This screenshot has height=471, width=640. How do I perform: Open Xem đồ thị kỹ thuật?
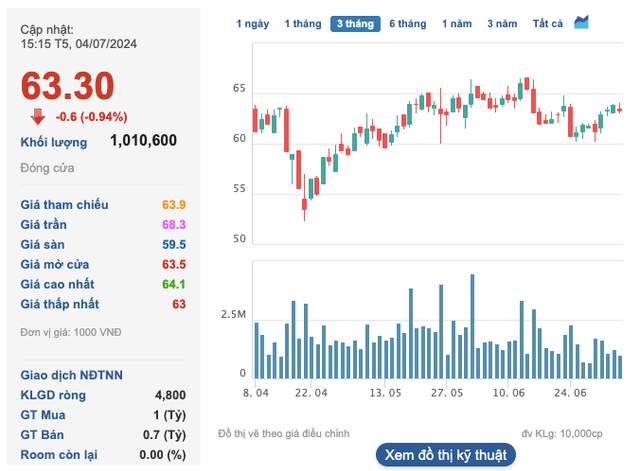(x=445, y=454)
